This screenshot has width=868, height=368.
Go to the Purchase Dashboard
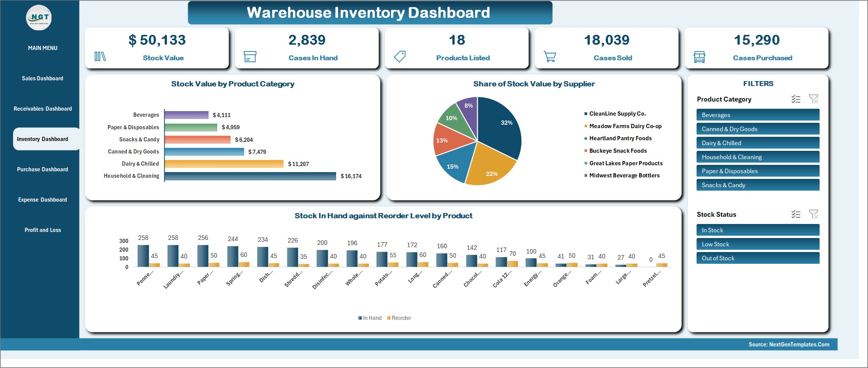(x=42, y=169)
